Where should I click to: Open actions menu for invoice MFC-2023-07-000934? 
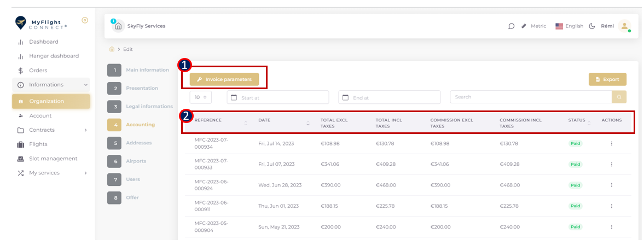tap(612, 144)
